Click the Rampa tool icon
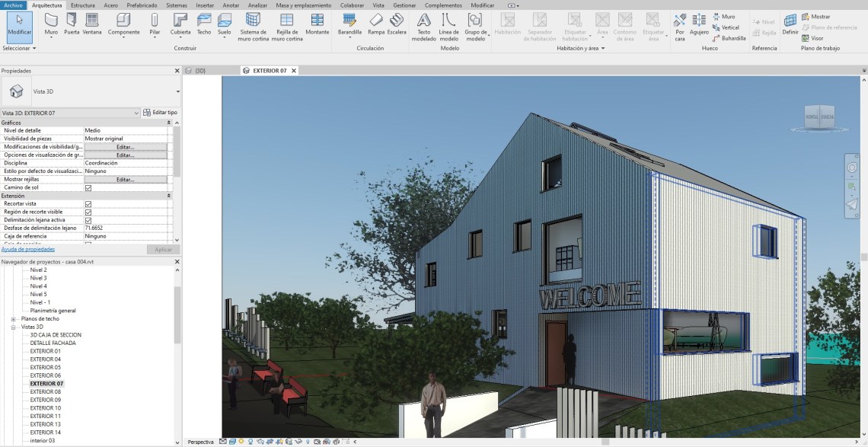 point(376,23)
